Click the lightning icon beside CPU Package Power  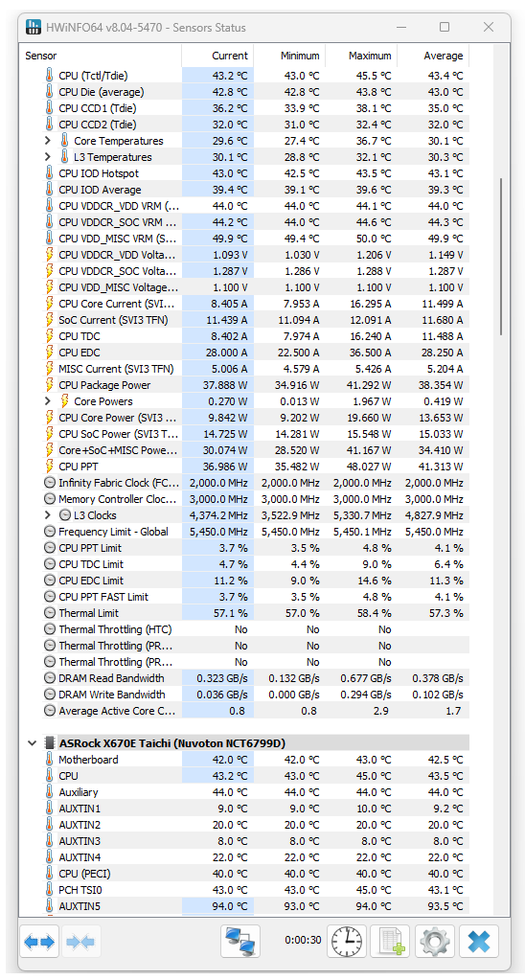(x=50, y=385)
